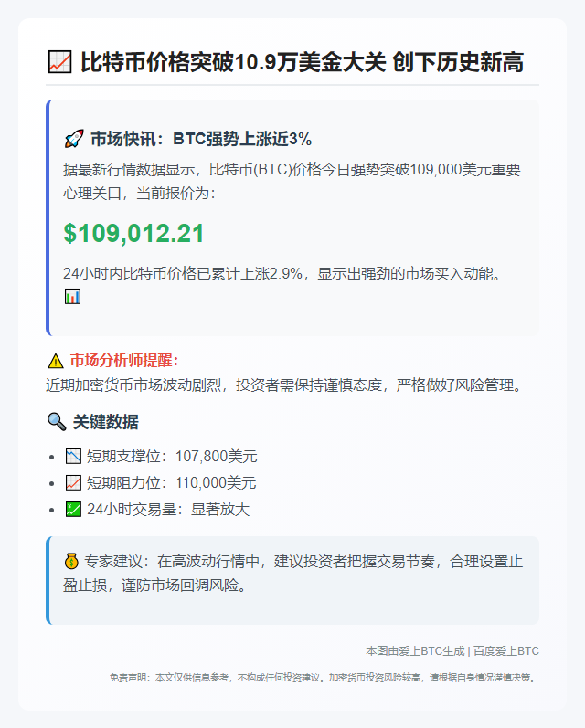Click the green price $109,012.21

point(133,233)
